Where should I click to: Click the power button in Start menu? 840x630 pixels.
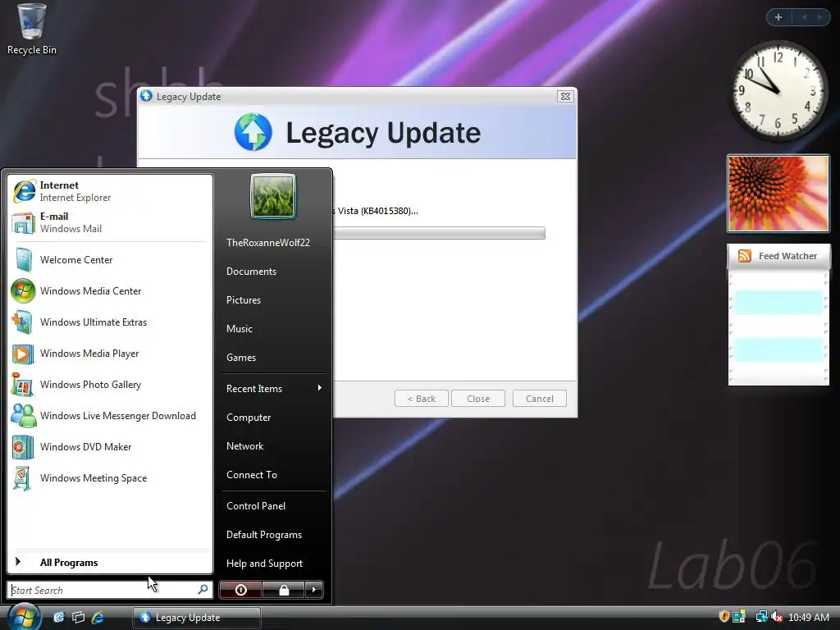click(x=240, y=590)
